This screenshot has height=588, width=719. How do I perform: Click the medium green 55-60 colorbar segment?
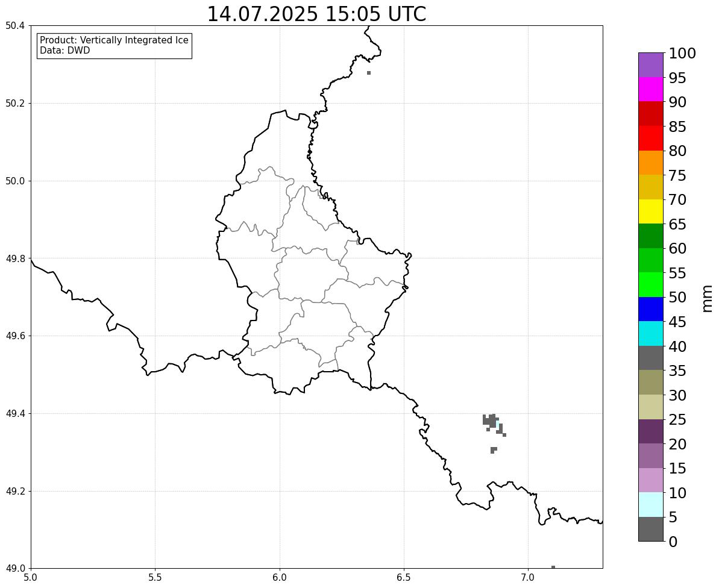(651, 260)
